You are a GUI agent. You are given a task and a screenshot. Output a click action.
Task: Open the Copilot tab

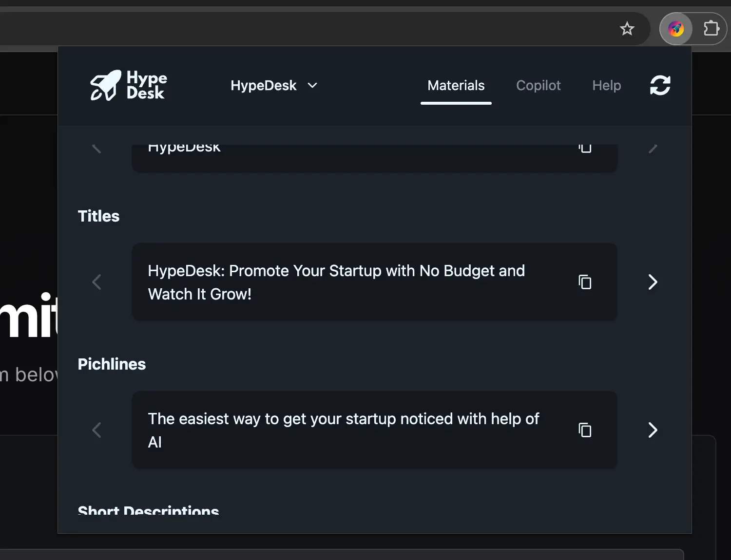tap(538, 86)
